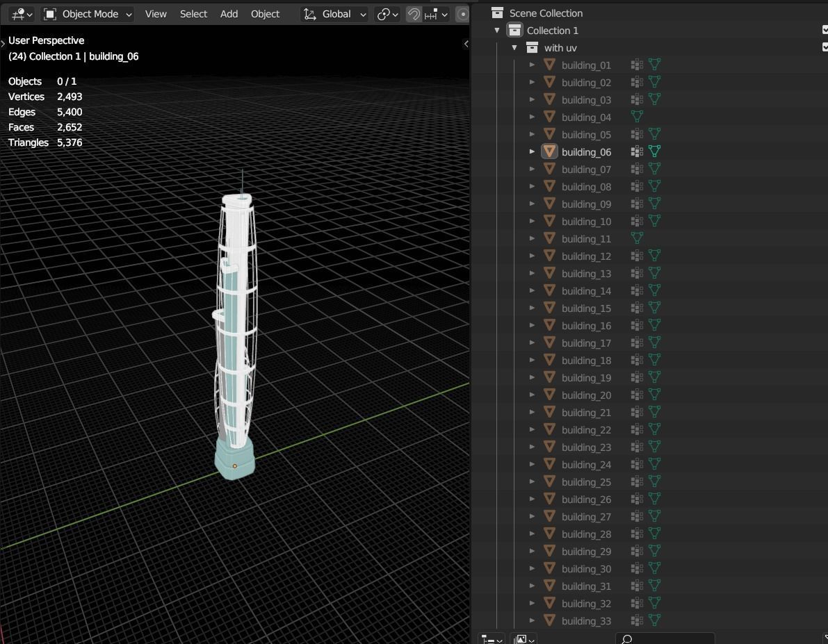Show the sidebar with right edge arrow
The width and height of the screenshot is (828, 644).
[x=466, y=44]
